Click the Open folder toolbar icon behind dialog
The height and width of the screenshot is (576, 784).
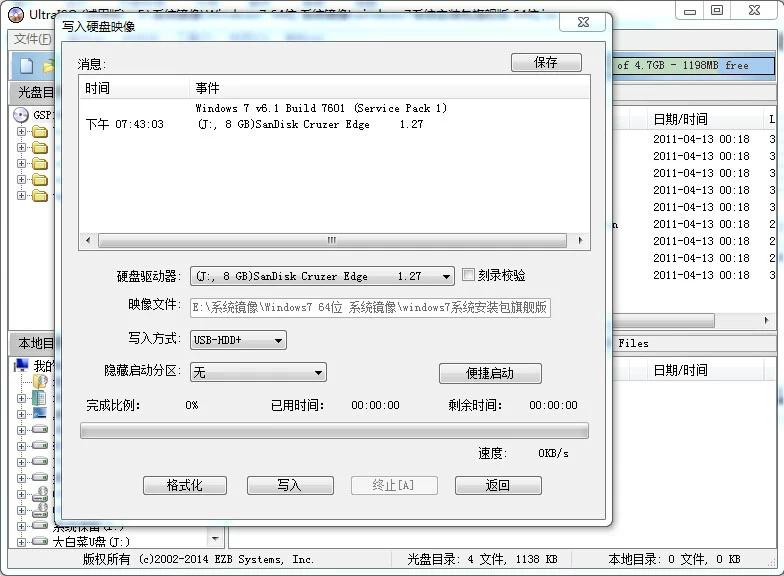48,66
